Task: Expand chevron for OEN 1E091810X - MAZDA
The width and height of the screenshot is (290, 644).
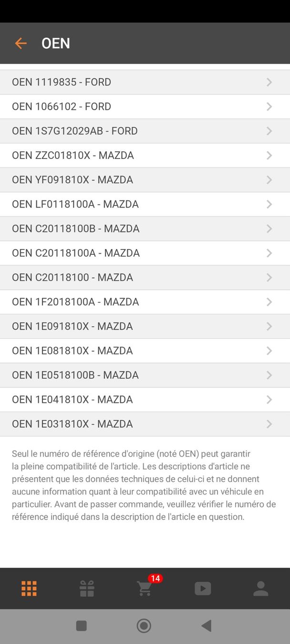Action: click(x=269, y=326)
